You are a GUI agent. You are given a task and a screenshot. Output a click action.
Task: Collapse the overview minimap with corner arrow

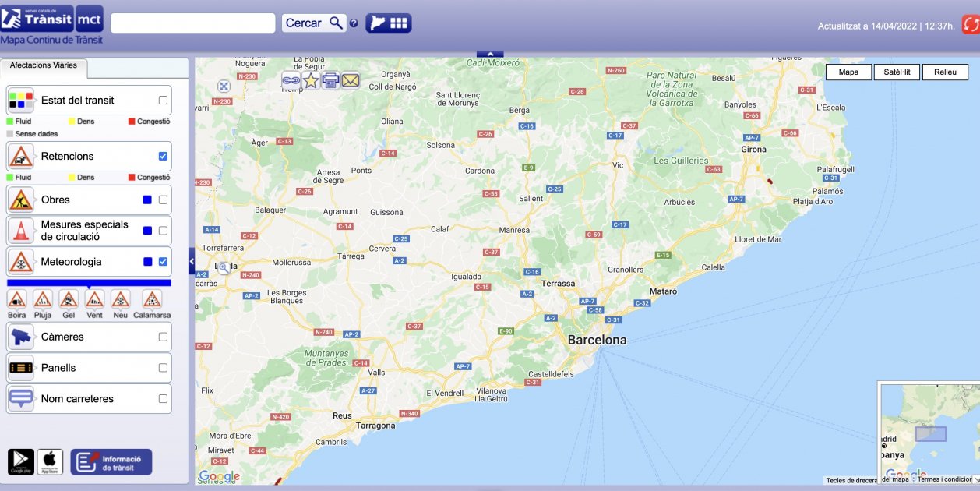coord(976,479)
